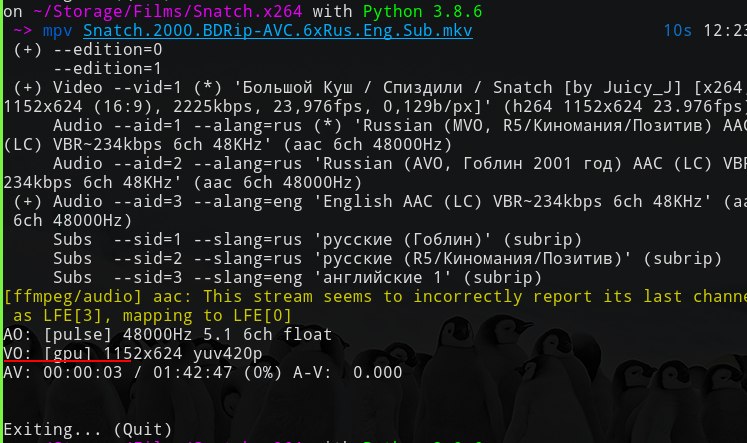Click the A-V: 0.000 sync value

[x=347, y=373]
